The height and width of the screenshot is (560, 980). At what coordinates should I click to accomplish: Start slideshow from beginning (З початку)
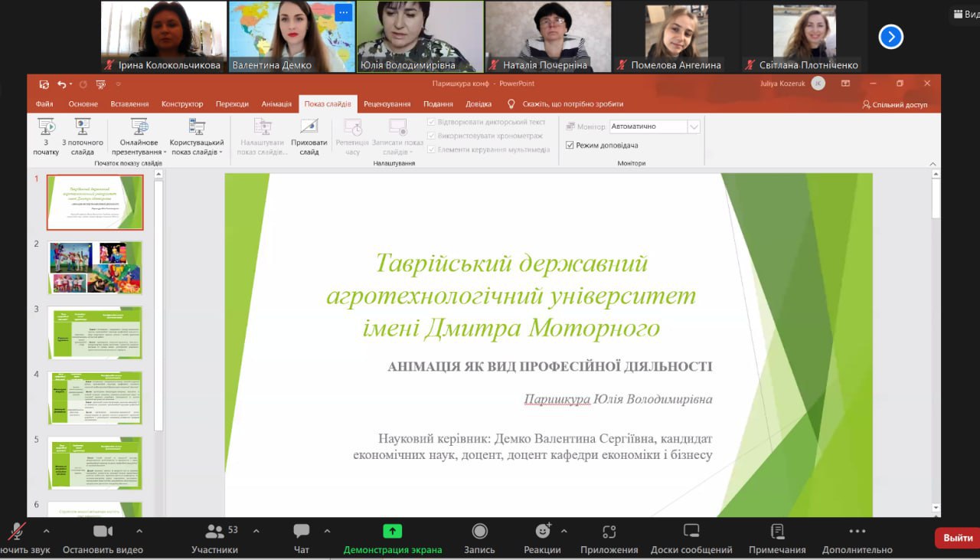click(x=46, y=136)
